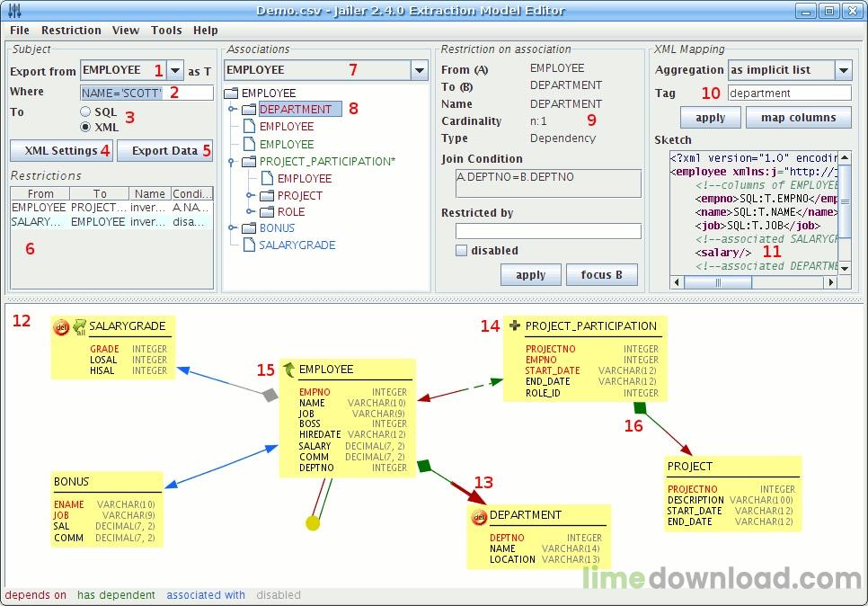Select the SALARY to EMPLOYEE restriction row
This screenshot has height=606, width=868.
pos(111,221)
